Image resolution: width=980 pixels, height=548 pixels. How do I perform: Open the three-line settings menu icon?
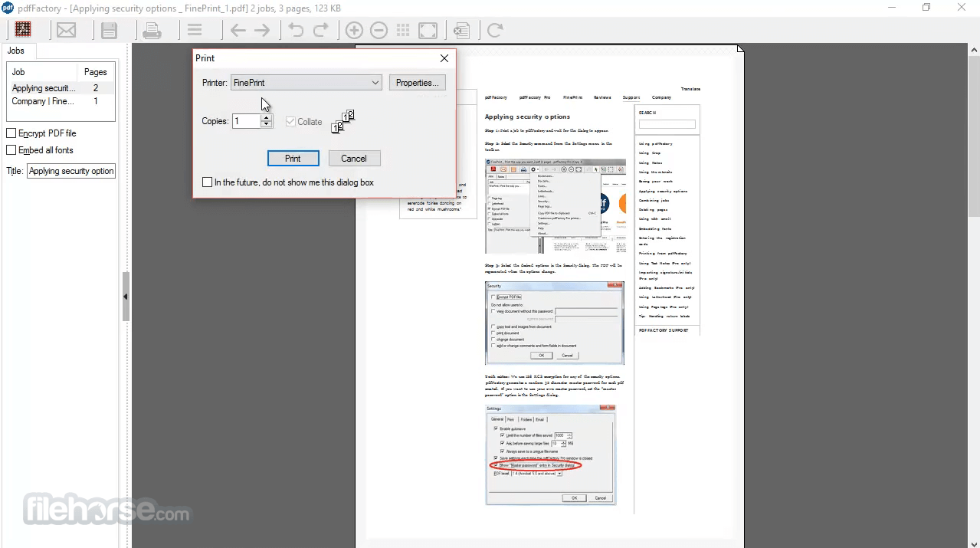pos(195,31)
